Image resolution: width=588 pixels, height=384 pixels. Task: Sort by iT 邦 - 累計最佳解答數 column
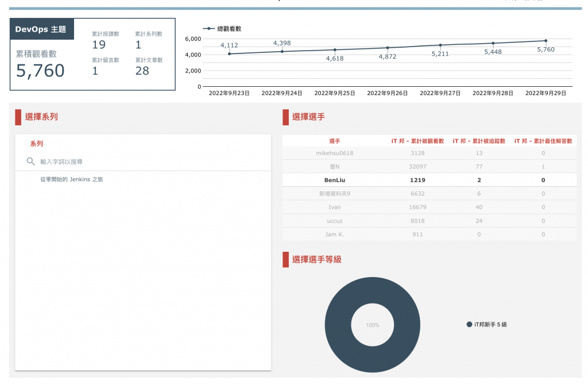[543, 141]
